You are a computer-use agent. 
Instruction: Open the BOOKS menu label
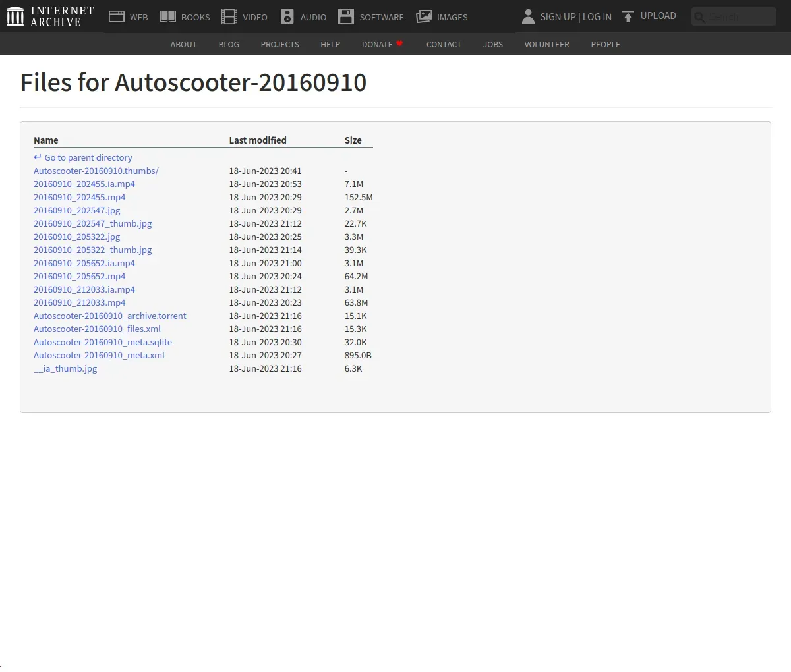[x=196, y=17]
